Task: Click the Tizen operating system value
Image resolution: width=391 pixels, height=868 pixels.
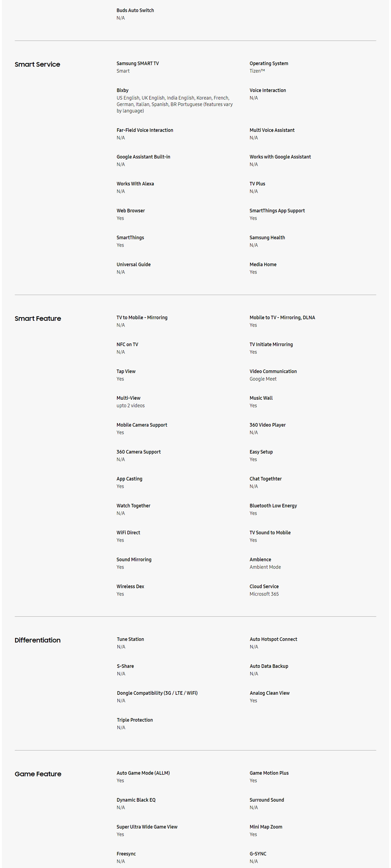Action: [257, 71]
